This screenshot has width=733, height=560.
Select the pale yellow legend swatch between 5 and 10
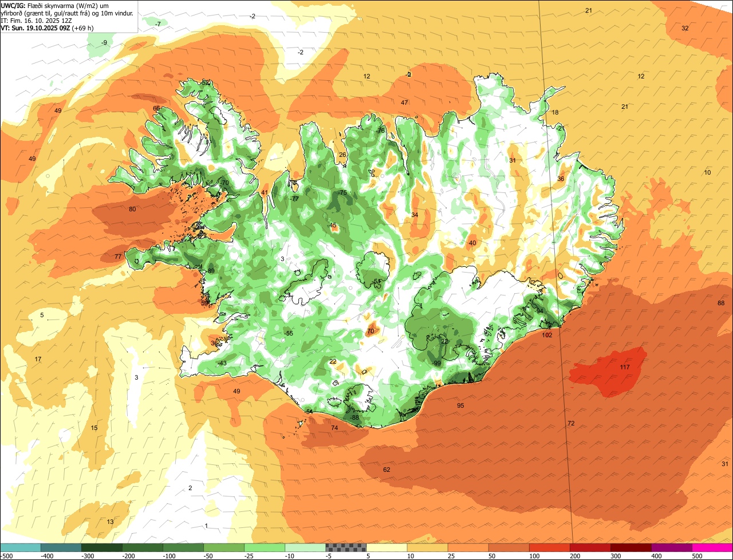click(x=387, y=547)
